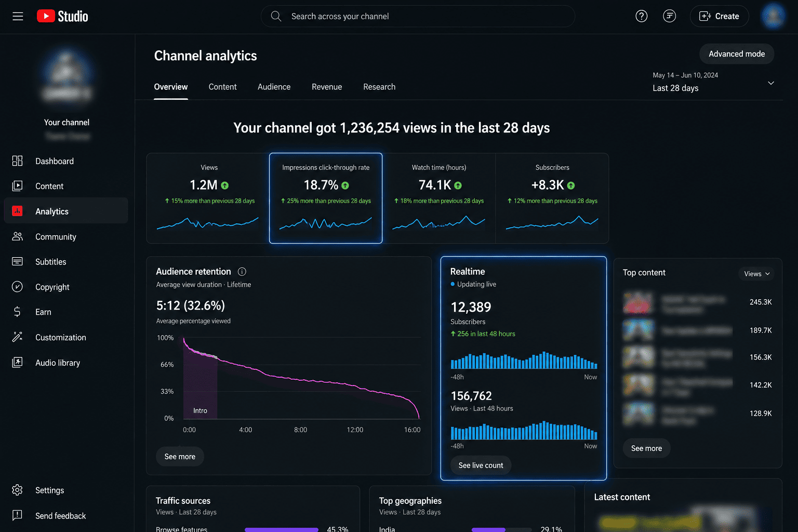Click the green up arrow beside 74.1K
The image size is (798, 532).
pyautogui.click(x=458, y=185)
